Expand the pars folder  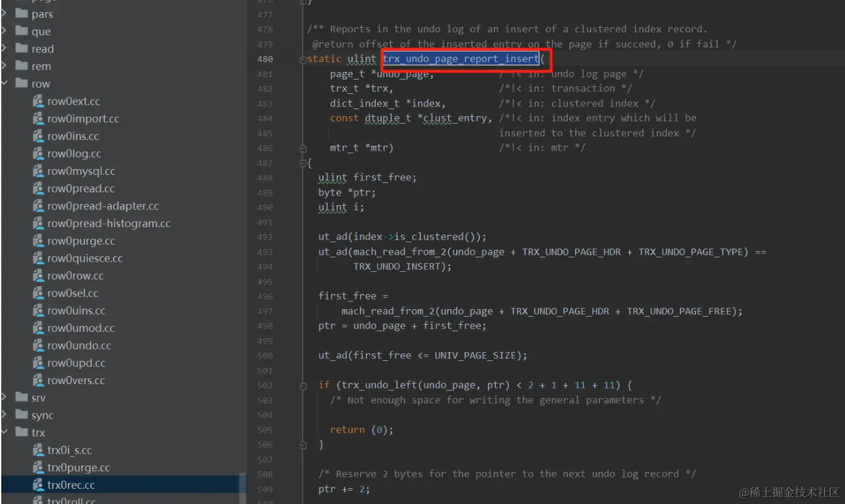4,14
